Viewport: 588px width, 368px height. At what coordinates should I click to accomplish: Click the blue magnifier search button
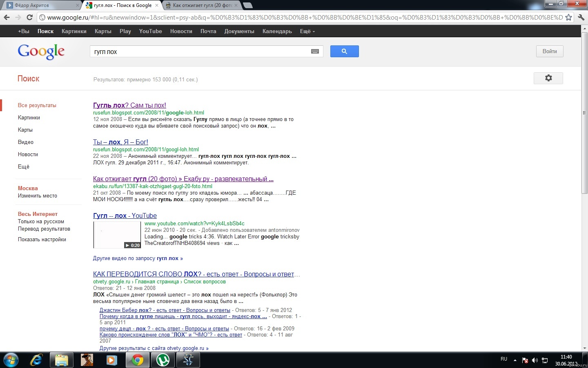345,51
